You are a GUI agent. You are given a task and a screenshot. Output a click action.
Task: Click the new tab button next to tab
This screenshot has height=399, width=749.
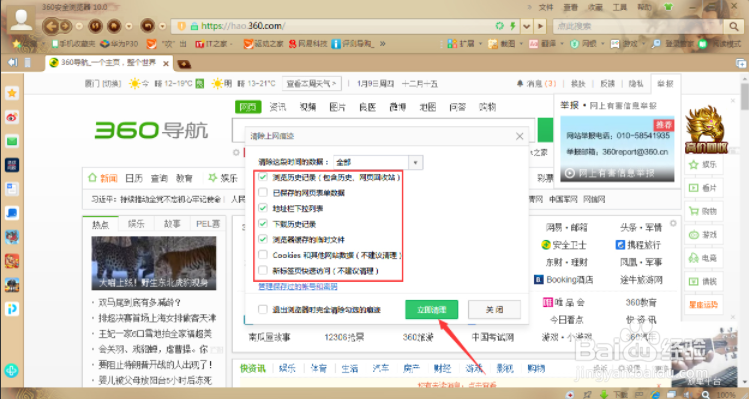[x=184, y=64]
